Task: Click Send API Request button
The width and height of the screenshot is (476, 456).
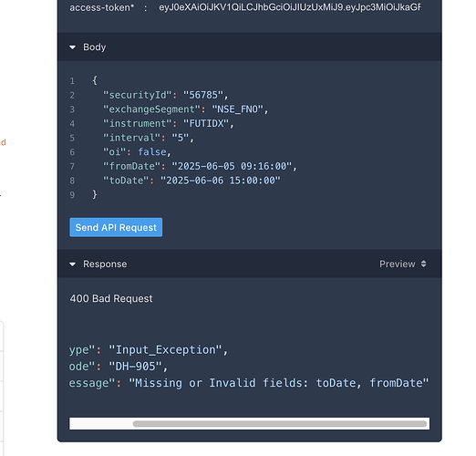Action: (x=116, y=227)
